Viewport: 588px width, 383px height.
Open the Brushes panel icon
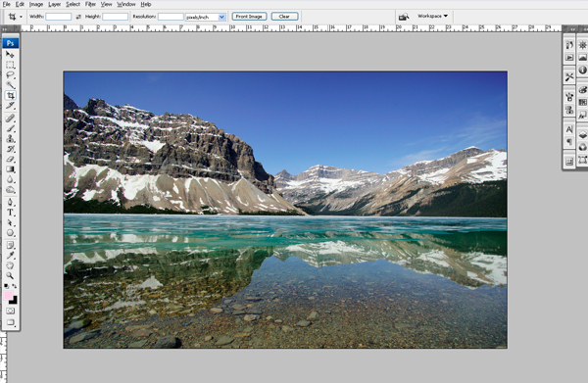click(569, 97)
